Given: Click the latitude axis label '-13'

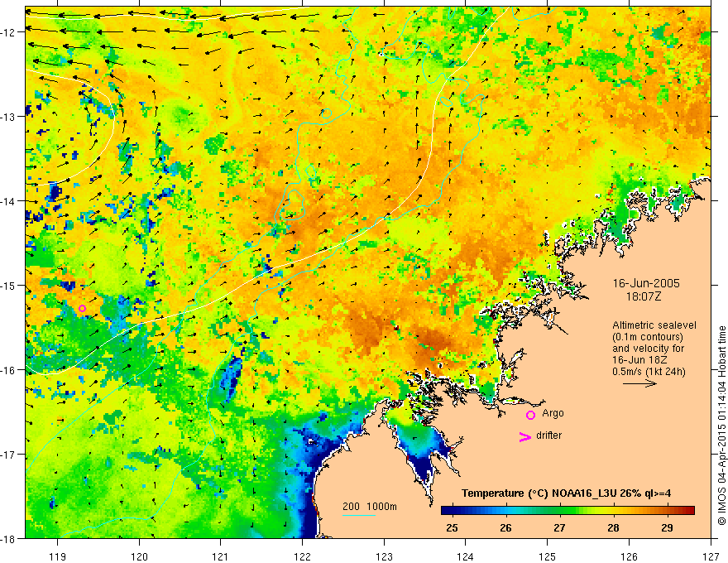Looking at the screenshot, I should (x=9, y=117).
